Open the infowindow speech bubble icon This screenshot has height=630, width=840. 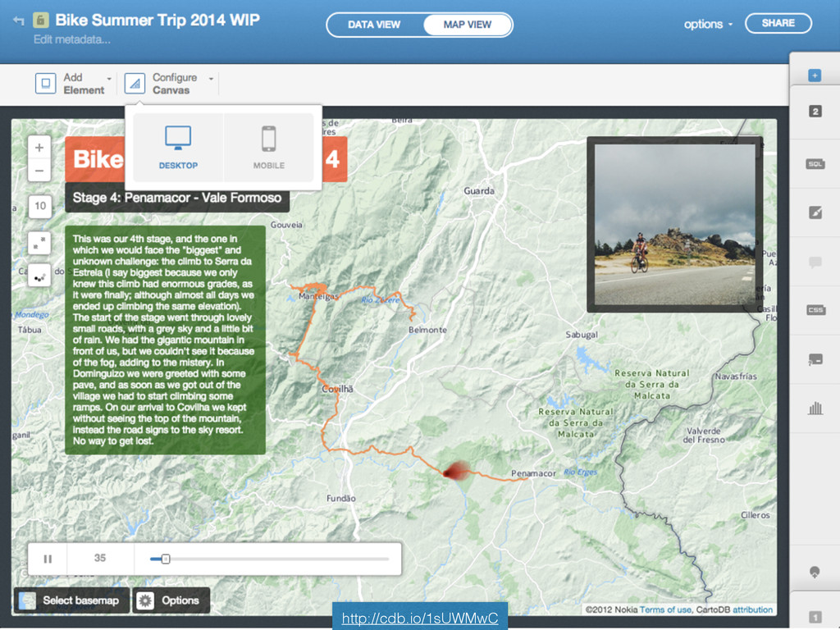click(815, 262)
